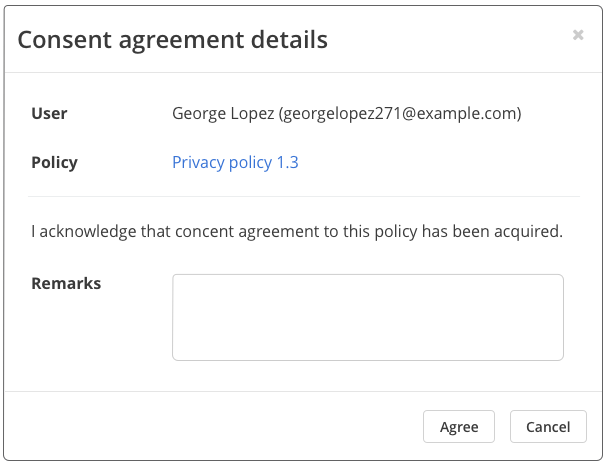Image resolution: width=605 pixels, height=466 pixels.
Task: Click the acknowledgement statement text
Action: click(x=297, y=231)
